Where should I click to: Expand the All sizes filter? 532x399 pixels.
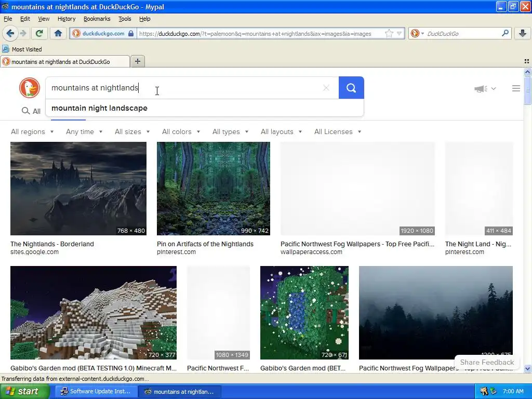coord(132,131)
